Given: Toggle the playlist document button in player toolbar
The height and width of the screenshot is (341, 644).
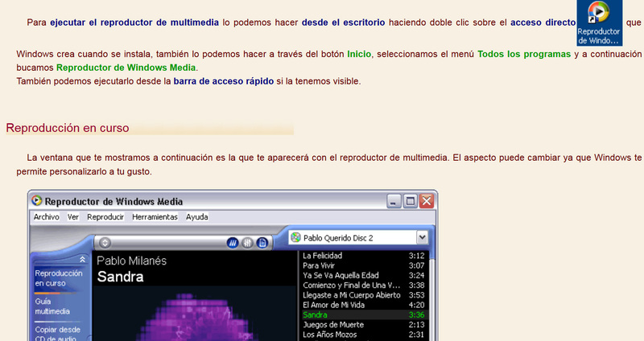Looking at the screenshot, I should 262,243.
